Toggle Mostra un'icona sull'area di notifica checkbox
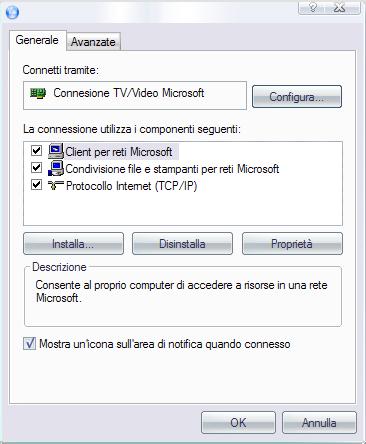Screen dimensions: 366x444 pyautogui.click(x=29, y=343)
